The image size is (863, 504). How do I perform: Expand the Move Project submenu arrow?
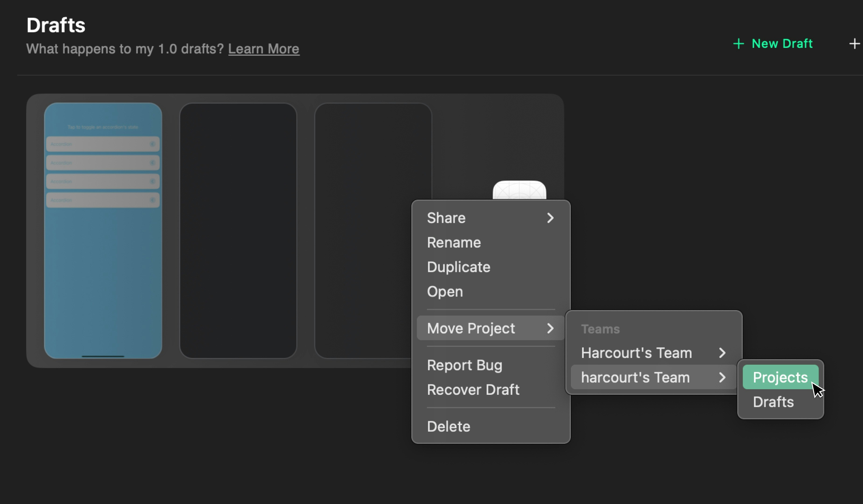click(550, 328)
